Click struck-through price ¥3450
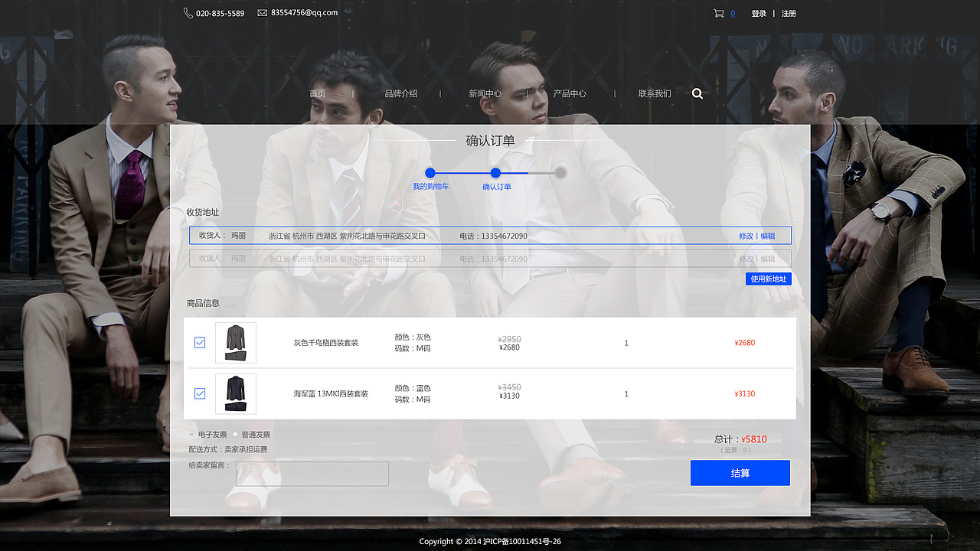 click(x=509, y=387)
